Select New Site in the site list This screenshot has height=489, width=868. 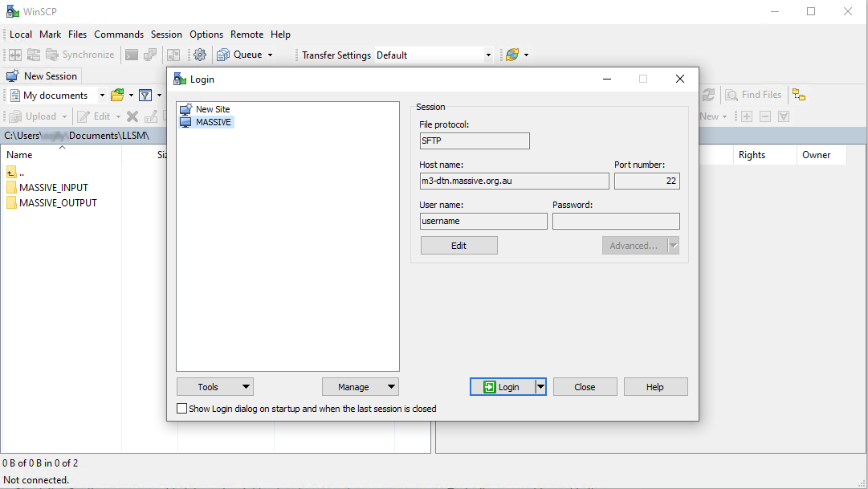[212, 109]
